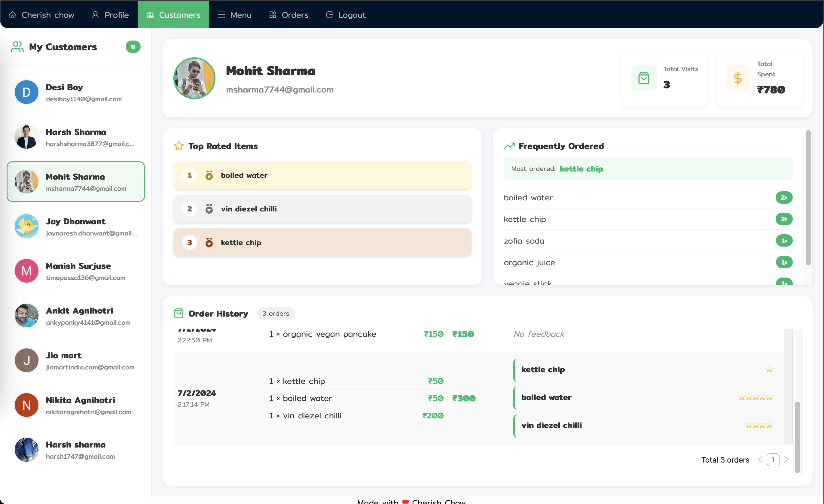The image size is (824, 504).
Task: Open the Menu tab in the navigation bar
Action: coord(234,15)
